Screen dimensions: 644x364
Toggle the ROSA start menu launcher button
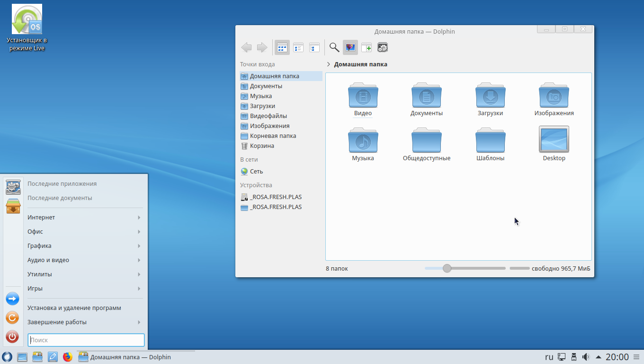pos(7,357)
